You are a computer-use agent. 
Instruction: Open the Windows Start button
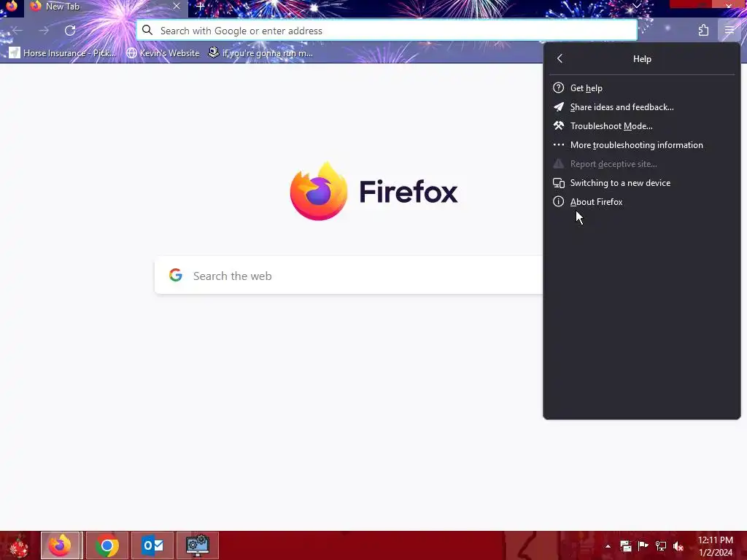(19, 545)
